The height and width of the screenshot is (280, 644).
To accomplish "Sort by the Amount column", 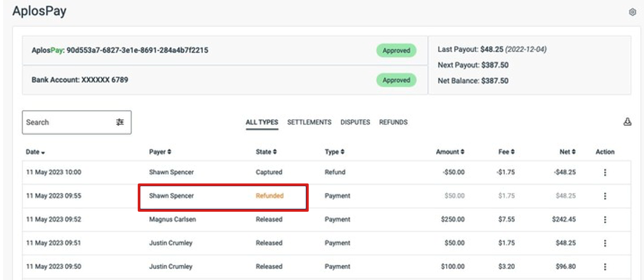I will (x=451, y=152).
